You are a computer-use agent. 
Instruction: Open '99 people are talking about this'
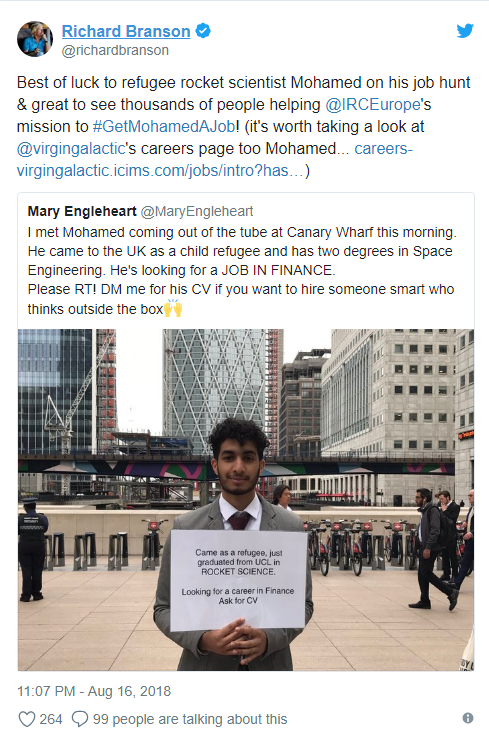pos(190,719)
